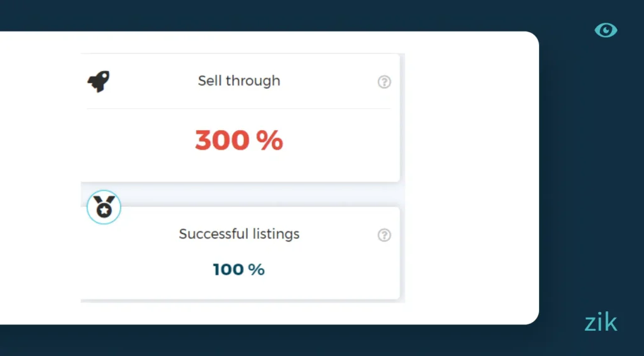Click the word "Sell" in the card header
Viewport: 644px width, 356px height.
pos(210,81)
